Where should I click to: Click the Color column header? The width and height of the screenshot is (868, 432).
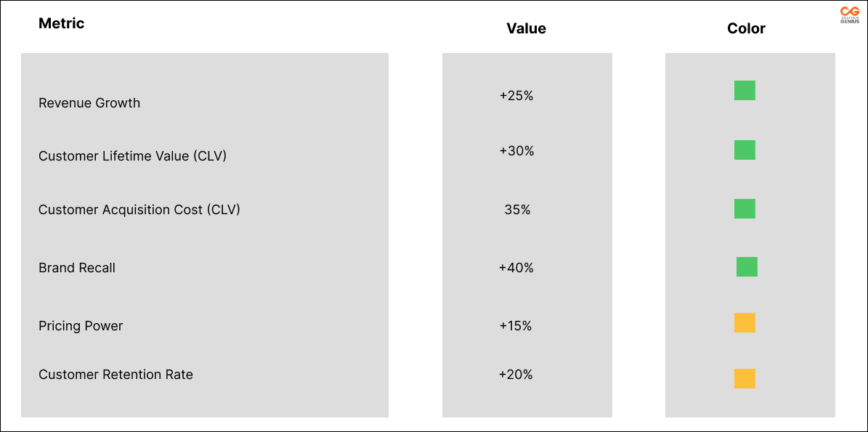tap(746, 29)
